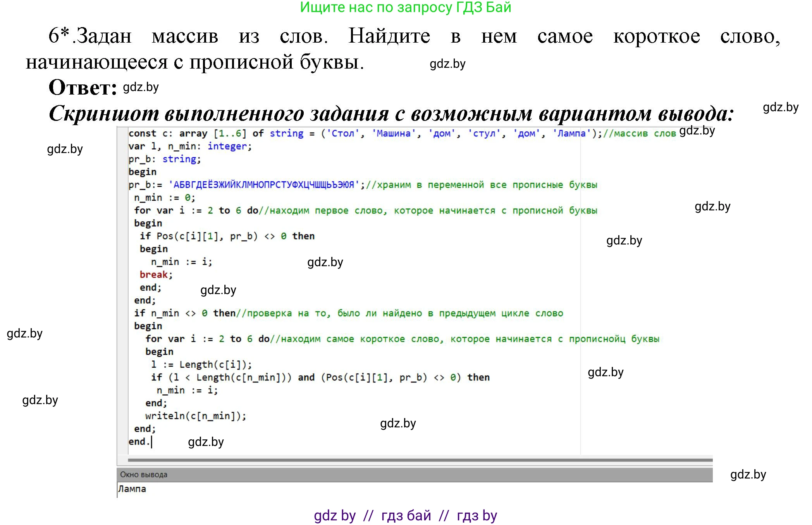
Task: Click the 'Ответ:' heading
Action: [x=83, y=88]
